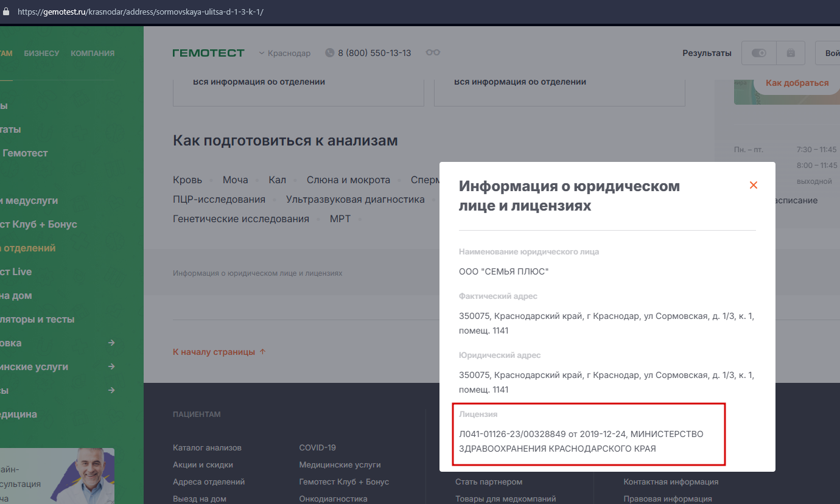The height and width of the screenshot is (504, 840).
Task: Expand sidebar item ending with овка
Action: click(57, 343)
